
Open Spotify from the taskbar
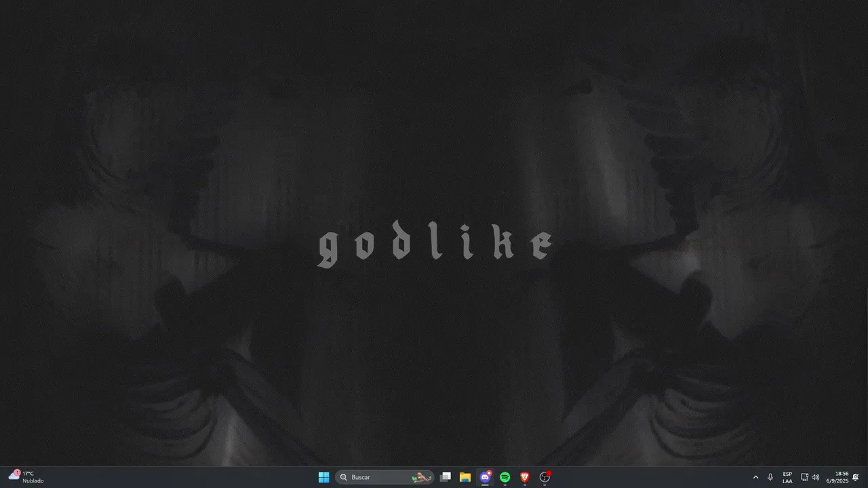pos(505,477)
